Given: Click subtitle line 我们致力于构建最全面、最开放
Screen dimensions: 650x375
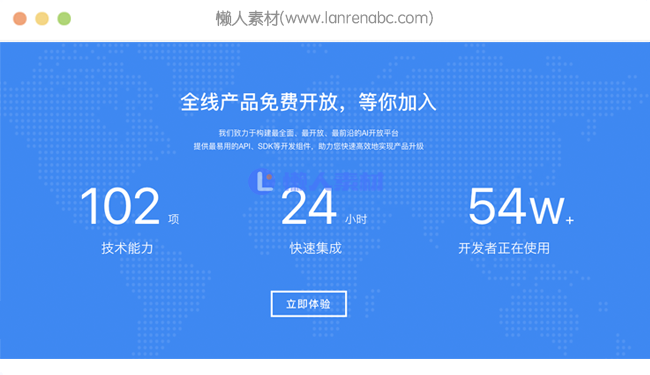Looking at the screenshot, I should [x=308, y=133].
